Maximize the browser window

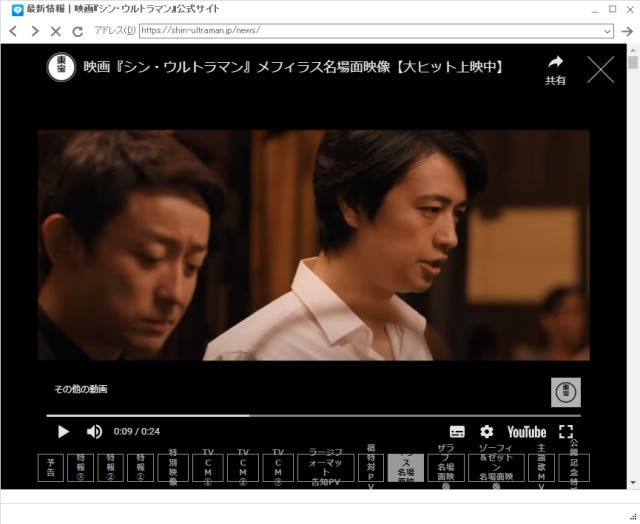(x=613, y=9)
